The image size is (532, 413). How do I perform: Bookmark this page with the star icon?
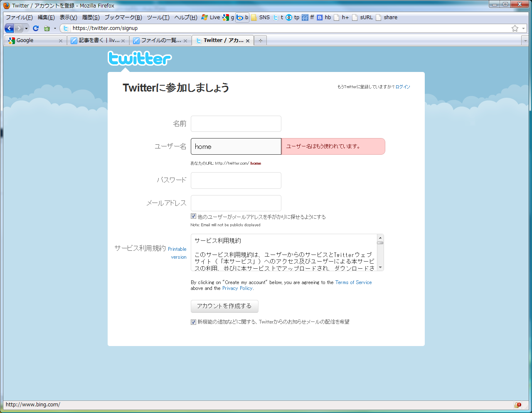515,28
